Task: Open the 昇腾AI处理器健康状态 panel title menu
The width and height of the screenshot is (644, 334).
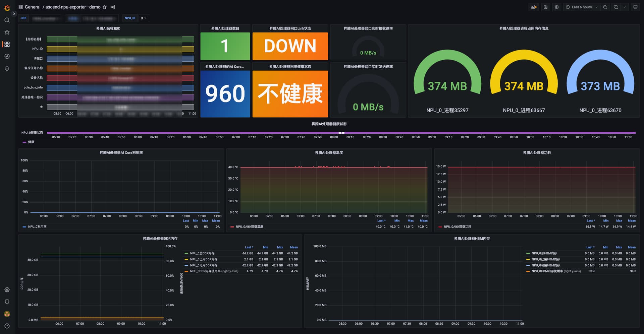Action: click(329, 124)
